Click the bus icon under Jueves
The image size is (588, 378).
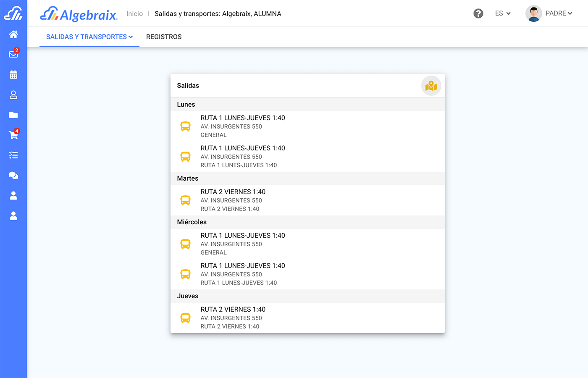[185, 318]
